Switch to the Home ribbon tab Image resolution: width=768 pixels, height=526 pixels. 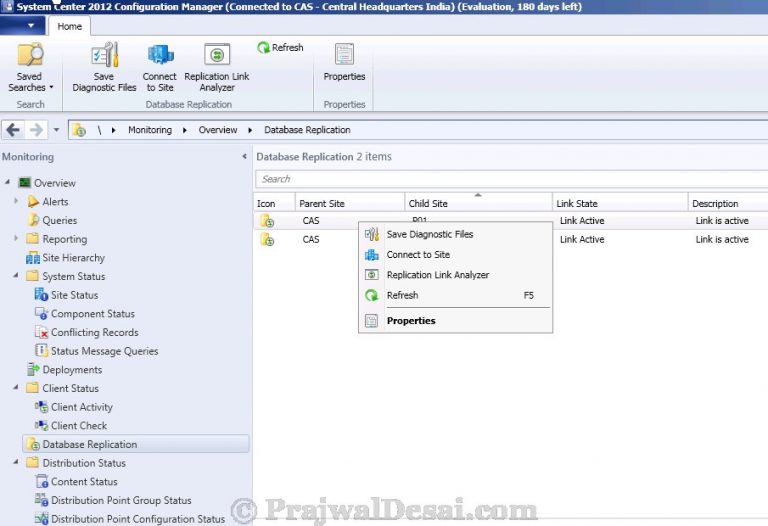tap(70, 26)
